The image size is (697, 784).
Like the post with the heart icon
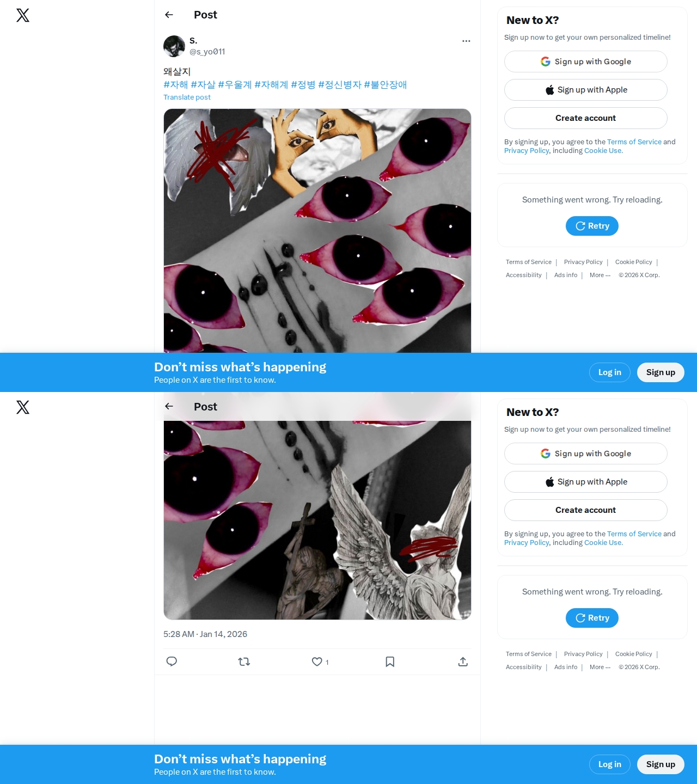coord(320,661)
